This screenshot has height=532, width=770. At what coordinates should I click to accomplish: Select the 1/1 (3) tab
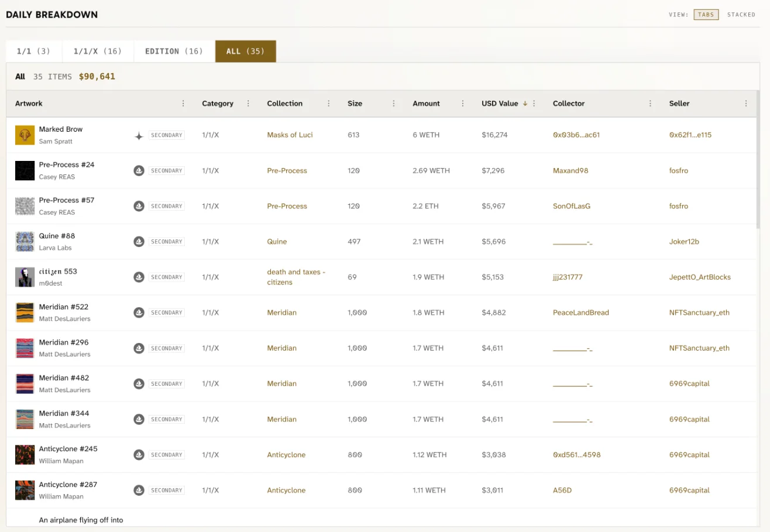(34, 52)
